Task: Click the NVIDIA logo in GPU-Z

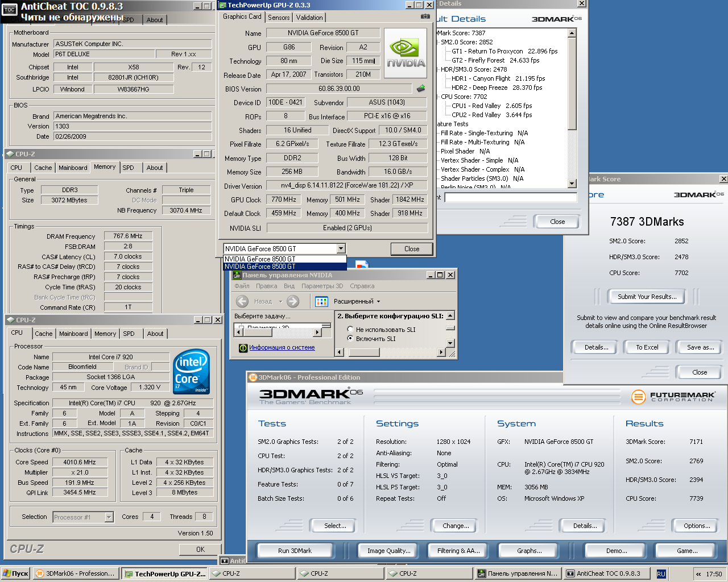Action: (406, 53)
